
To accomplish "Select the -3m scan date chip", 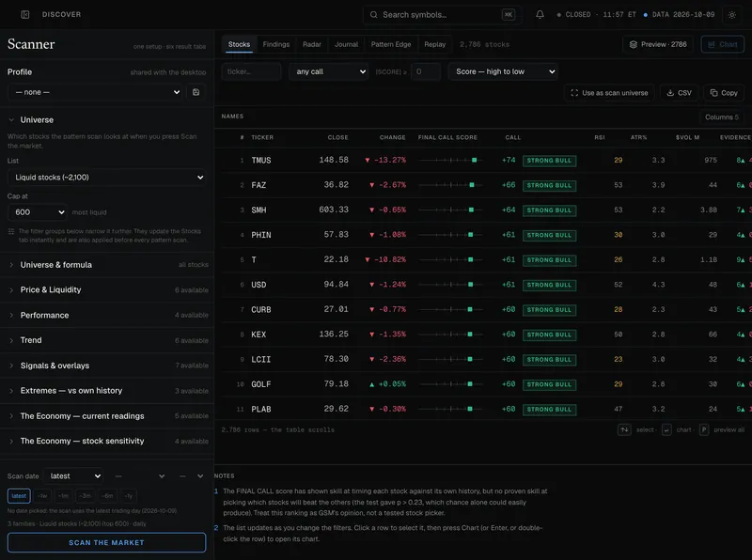I will coord(86,496).
